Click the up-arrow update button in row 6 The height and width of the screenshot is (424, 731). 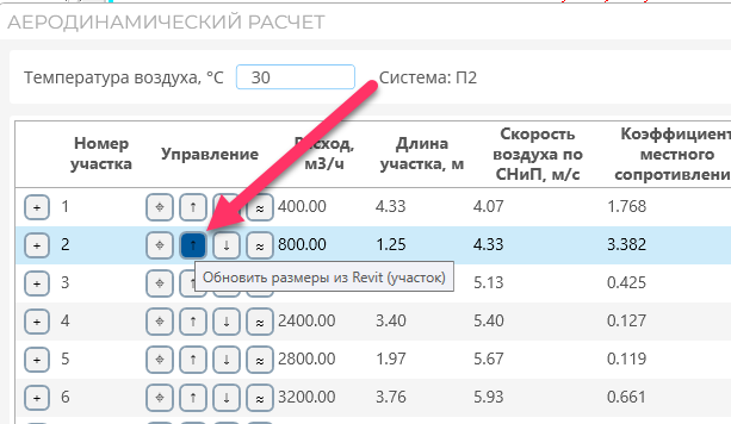pyautogui.click(x=193, y=398)
